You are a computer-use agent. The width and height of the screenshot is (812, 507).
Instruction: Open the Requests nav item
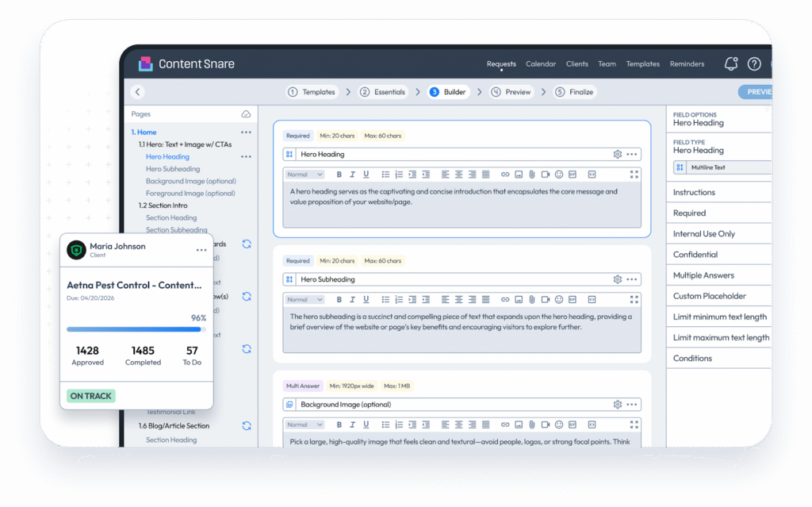pos(501,63)
